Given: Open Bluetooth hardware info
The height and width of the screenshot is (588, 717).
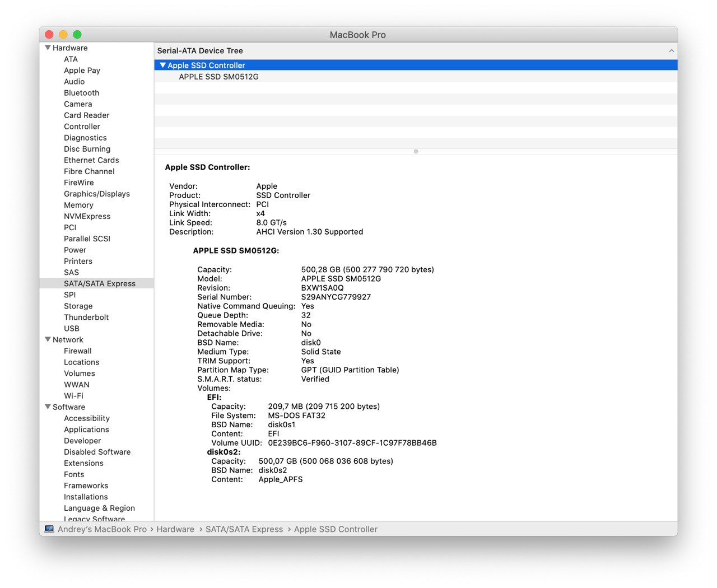Looking at the screenshot, I should click(x=81, y=93).
